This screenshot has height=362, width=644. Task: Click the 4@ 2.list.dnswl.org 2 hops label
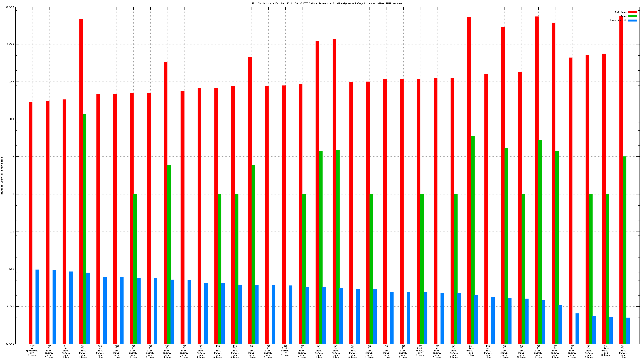coord(403,352)
